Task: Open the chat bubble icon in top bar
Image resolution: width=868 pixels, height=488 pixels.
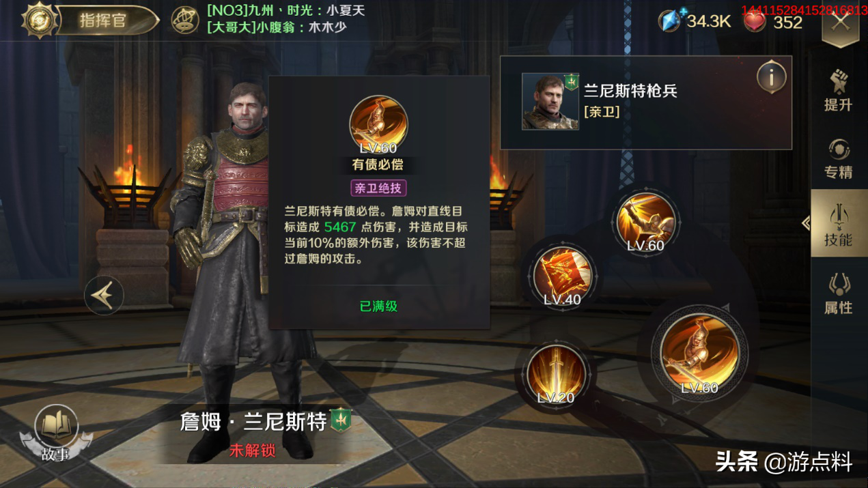Action: 184,20
